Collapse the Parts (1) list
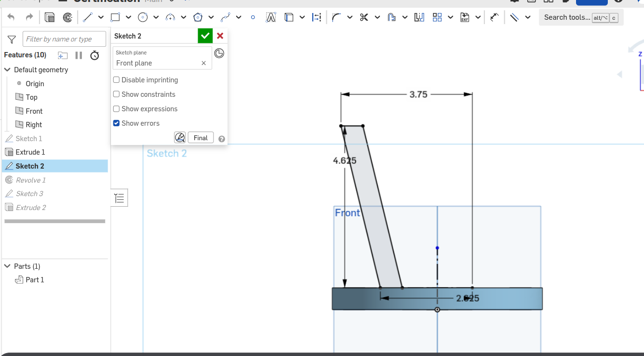The image size is (644, 356). point(7,266)
